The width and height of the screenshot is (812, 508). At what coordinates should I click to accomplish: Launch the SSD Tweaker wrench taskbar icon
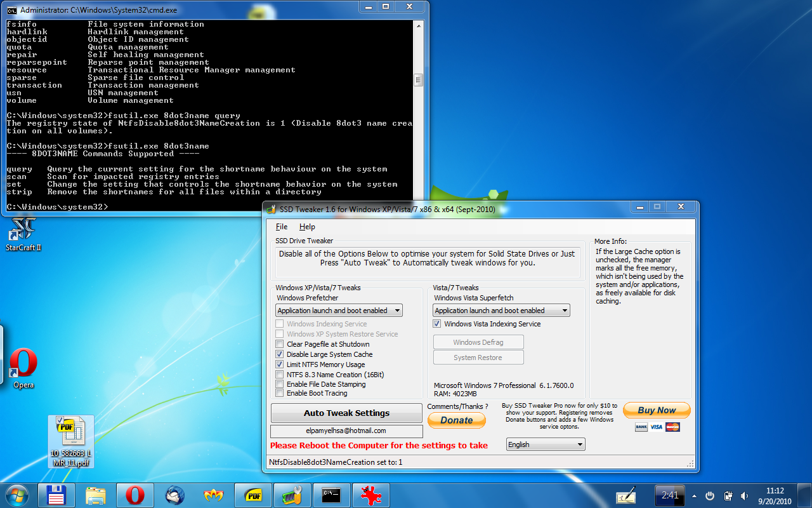coord(292,495)
